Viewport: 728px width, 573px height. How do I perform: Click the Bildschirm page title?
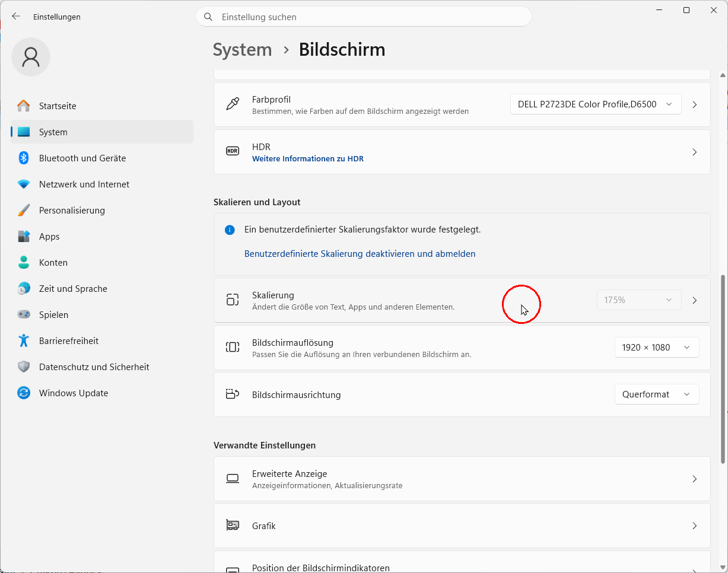(342, 50)
